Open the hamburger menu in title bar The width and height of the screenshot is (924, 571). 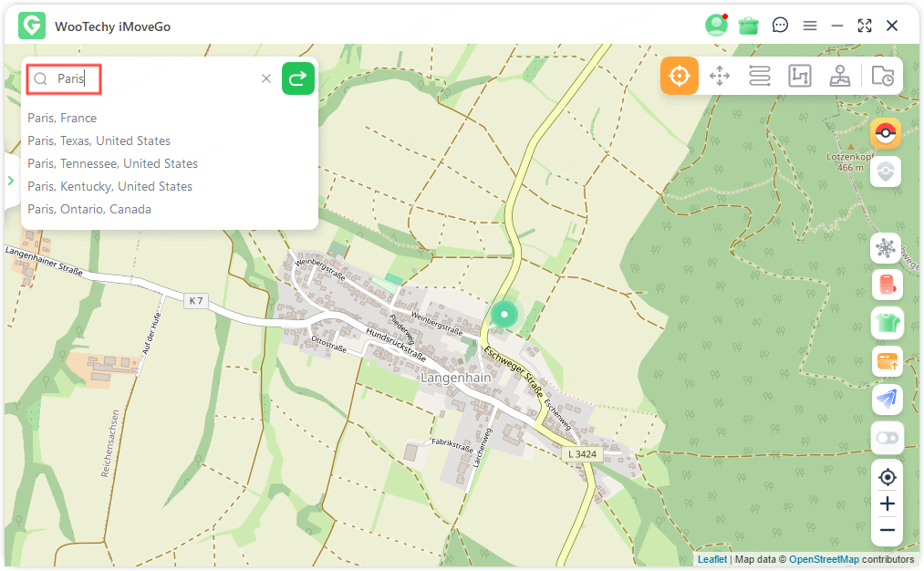coord(810,26)
